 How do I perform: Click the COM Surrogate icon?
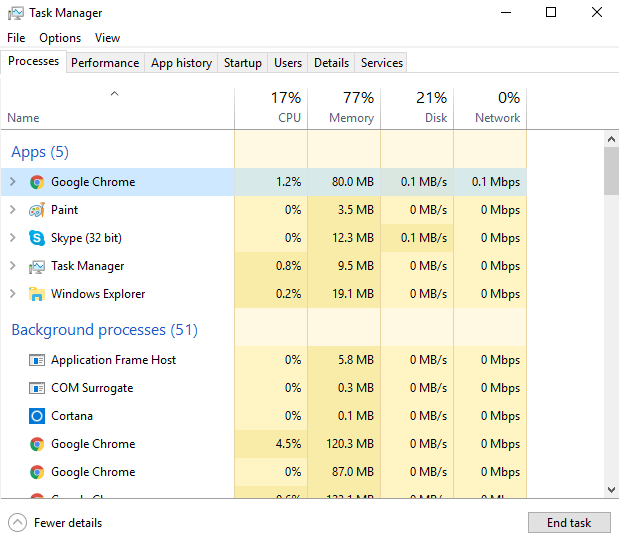(37, 388)
